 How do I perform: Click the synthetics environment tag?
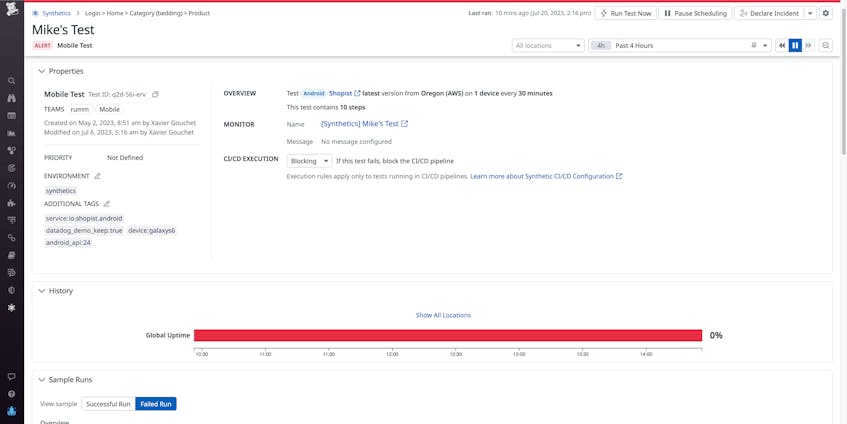pyautogui.click(x=61, y=191)
